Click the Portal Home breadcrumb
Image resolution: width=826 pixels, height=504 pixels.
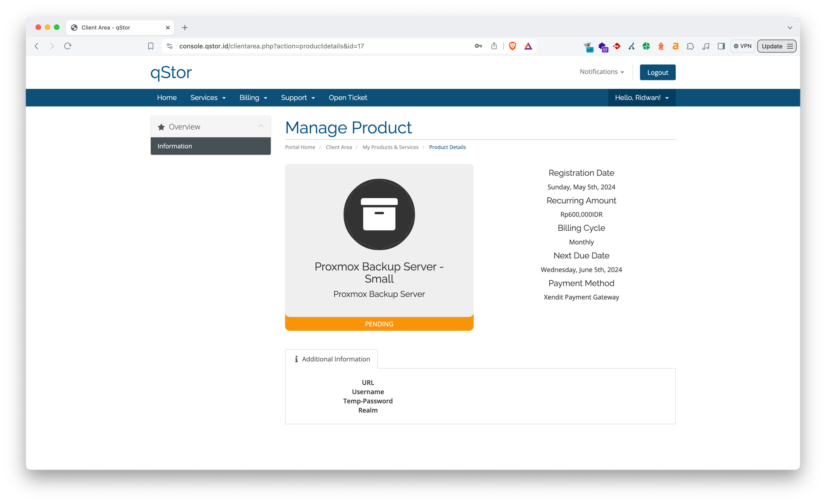[x=300, y=147]
